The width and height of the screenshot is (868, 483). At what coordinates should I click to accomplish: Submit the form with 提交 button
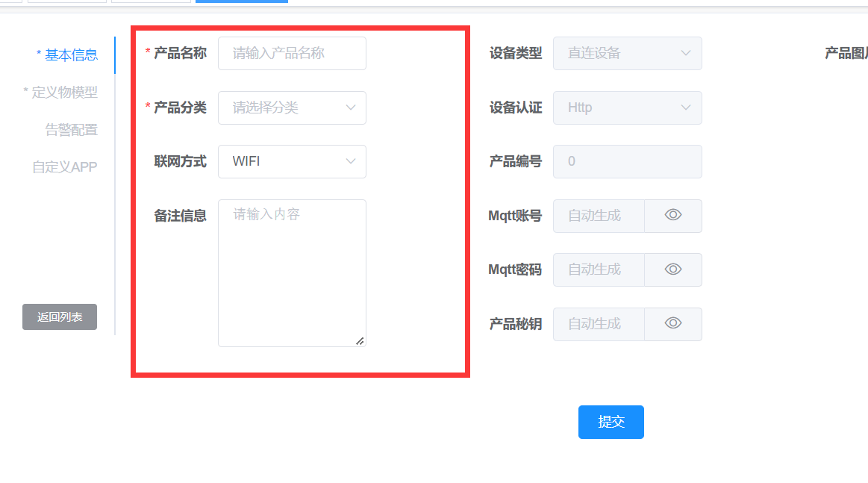coord(611,422)
